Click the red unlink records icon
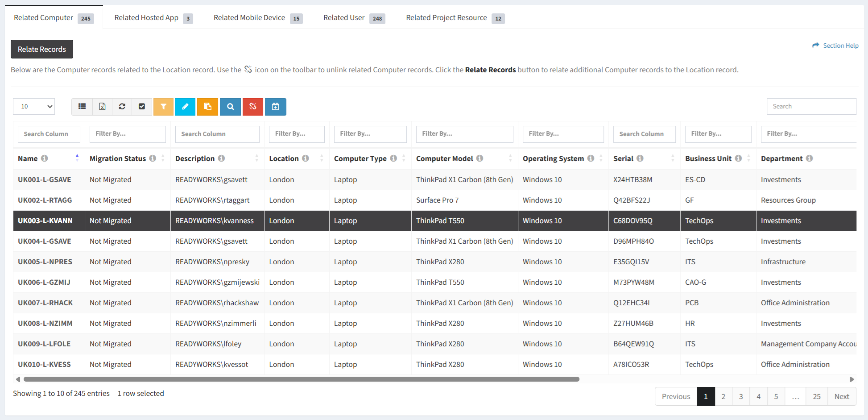The width and height of the screenshot is (868, 420). [253, 107]
